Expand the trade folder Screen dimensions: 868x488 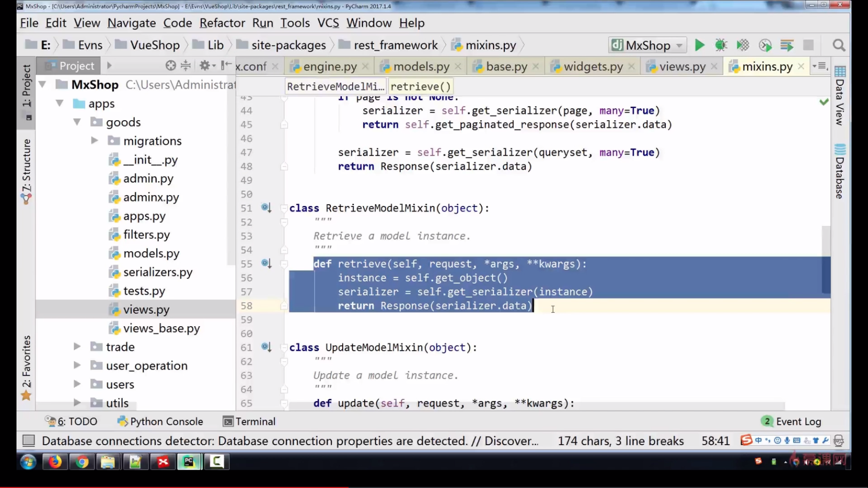[x=77, y=347]
